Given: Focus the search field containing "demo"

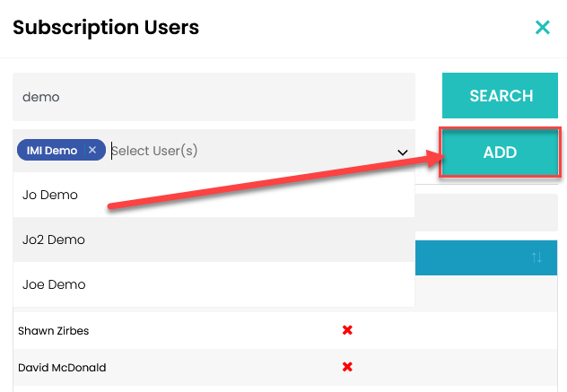Looking at the screenshot, I should tap(214, 96).
